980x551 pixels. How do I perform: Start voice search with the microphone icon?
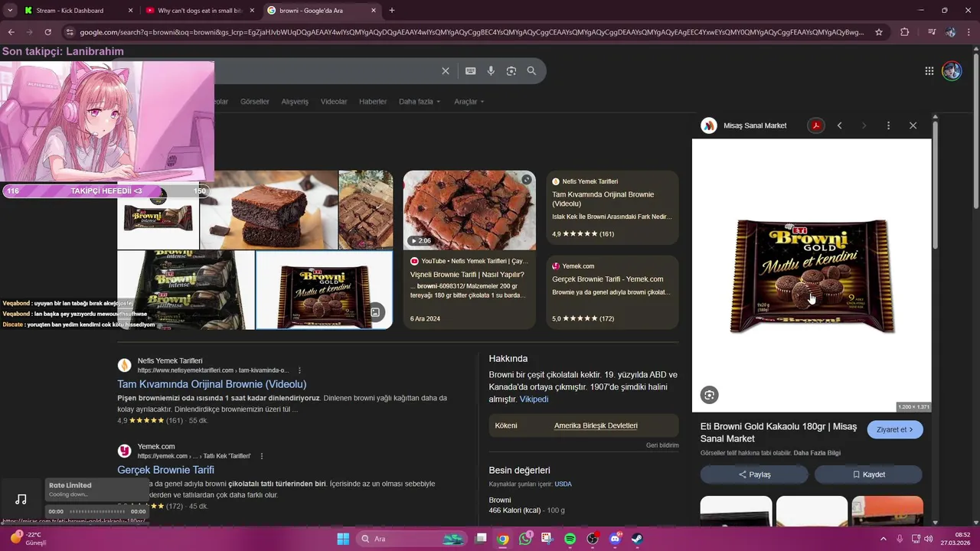pos(491,71)
